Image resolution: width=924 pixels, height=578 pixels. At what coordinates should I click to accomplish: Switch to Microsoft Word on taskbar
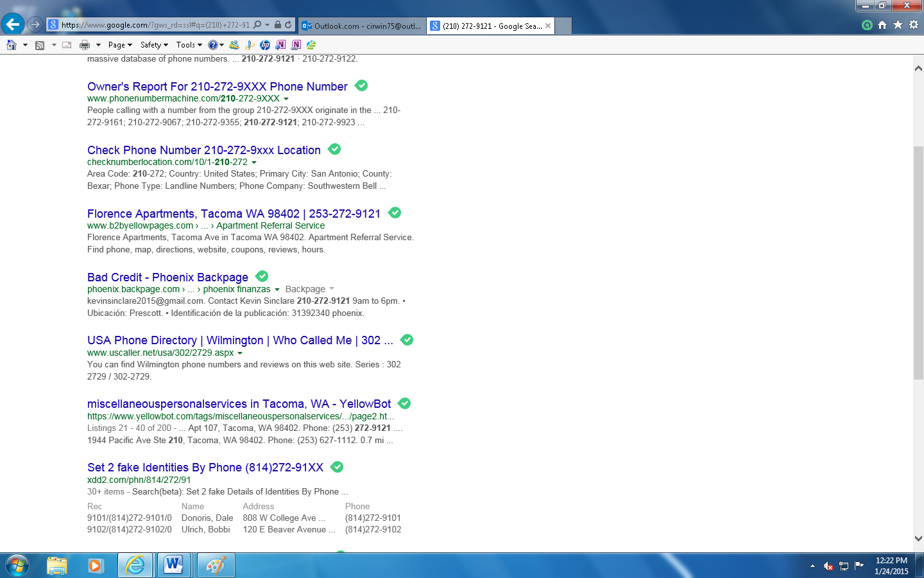tap(174, 565)
